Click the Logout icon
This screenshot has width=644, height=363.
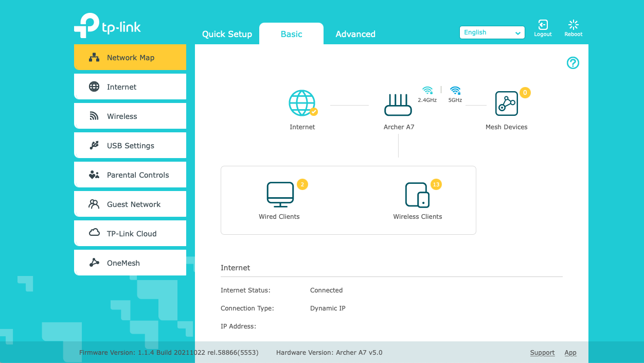coord(543,25)
